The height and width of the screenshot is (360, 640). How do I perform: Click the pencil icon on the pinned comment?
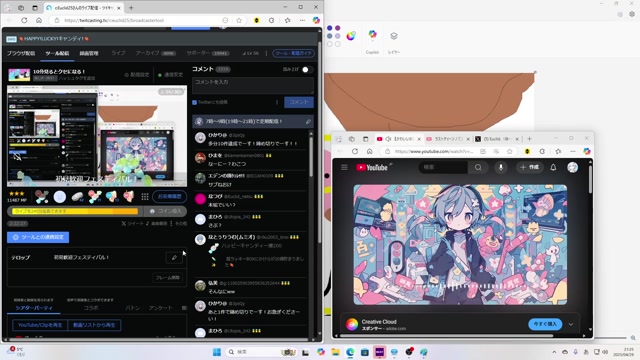coord(308,122)
